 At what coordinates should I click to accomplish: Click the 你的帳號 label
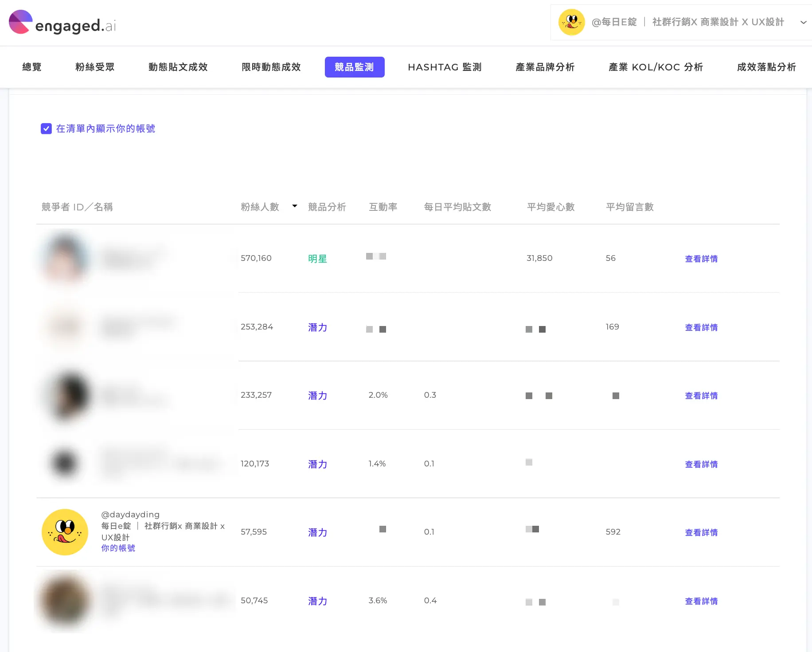118,548
